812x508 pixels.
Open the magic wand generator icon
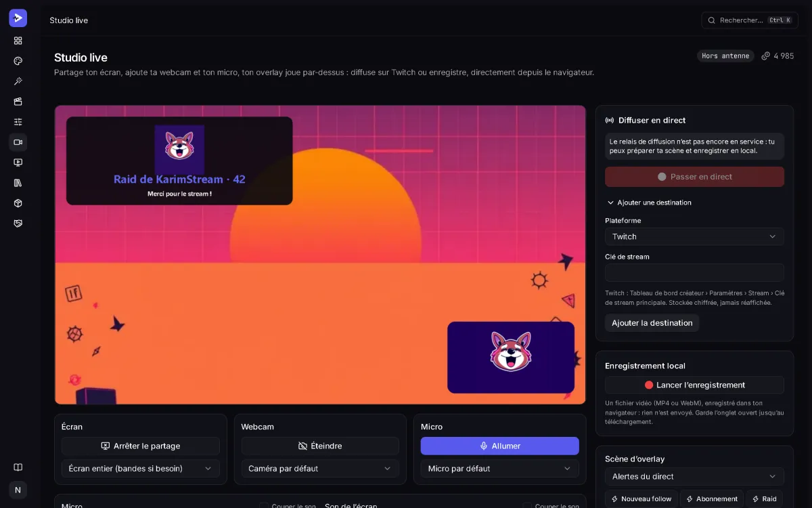pos(18,81)
